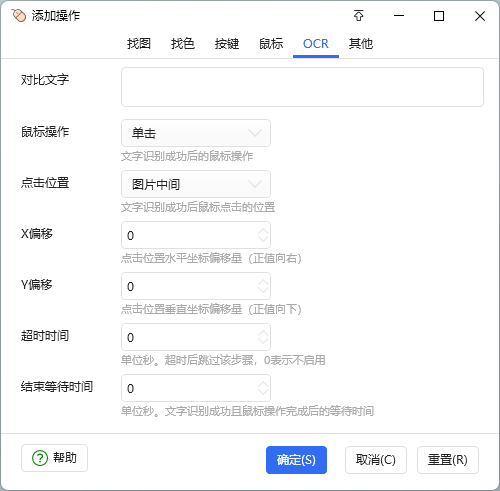This screenshot has width=500, height=491.
Task: Click the 确定(S) confirm button
Action: (296, 460)
